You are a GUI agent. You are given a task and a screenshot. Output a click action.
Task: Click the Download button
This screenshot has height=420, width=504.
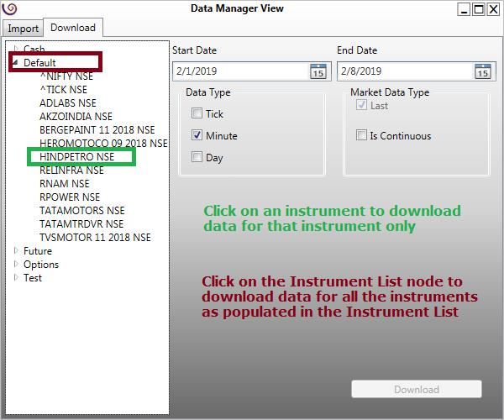(417, 389)
